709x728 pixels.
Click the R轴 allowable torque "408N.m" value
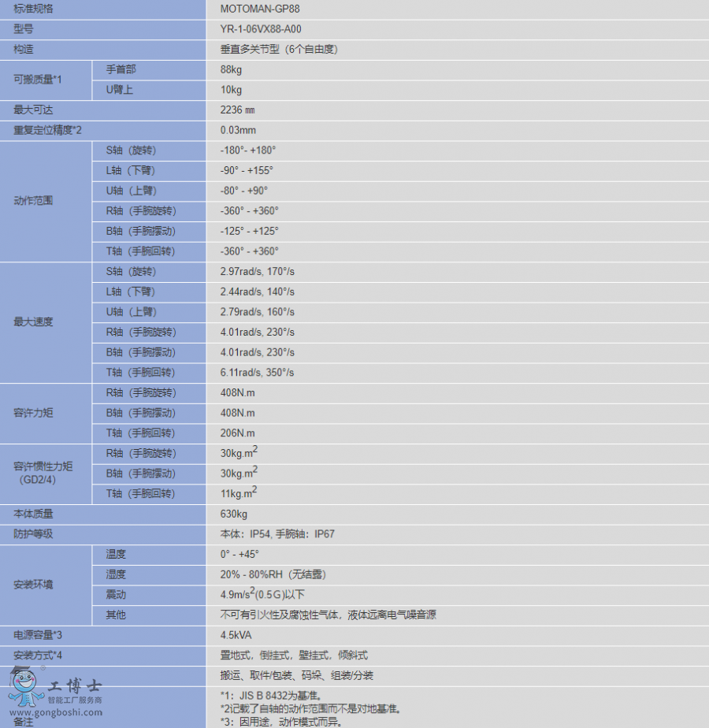click(x=238, y=393)
